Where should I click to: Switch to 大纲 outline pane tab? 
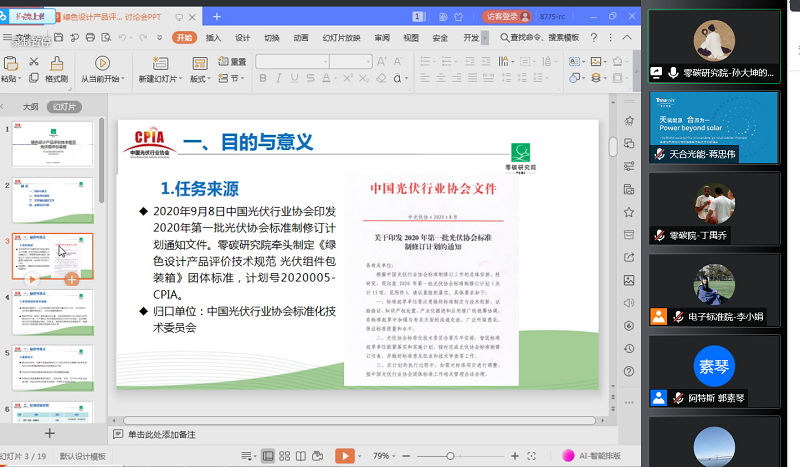pyautogui.click(x=30, y=107)
